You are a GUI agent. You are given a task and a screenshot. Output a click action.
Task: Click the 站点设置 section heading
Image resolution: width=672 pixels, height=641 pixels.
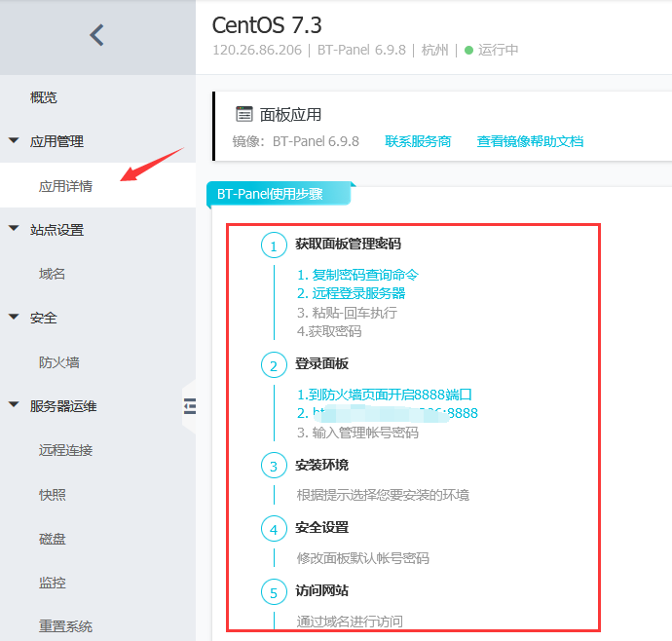click(56, 230)
